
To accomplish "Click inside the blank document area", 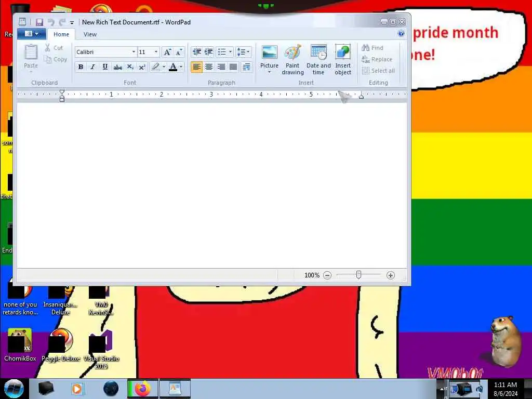I will click(x=212, y=185).
